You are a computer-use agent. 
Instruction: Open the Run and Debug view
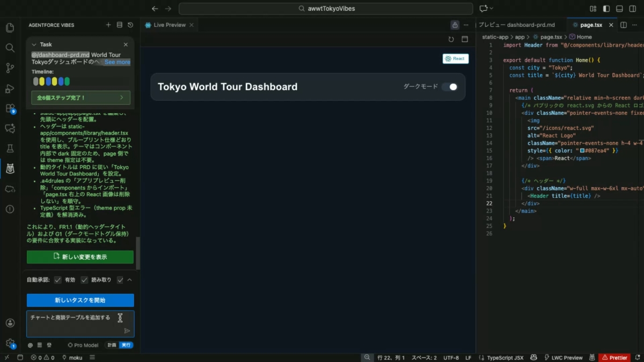pos(10,88)
